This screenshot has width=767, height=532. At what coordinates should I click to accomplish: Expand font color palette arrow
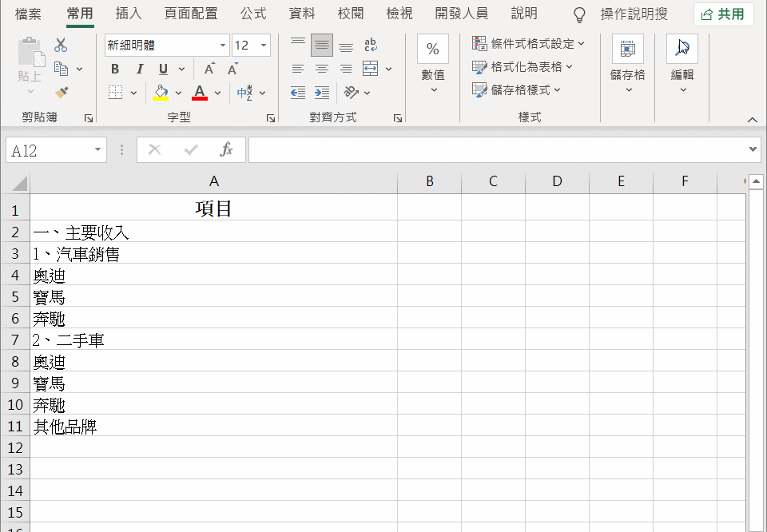217,93
